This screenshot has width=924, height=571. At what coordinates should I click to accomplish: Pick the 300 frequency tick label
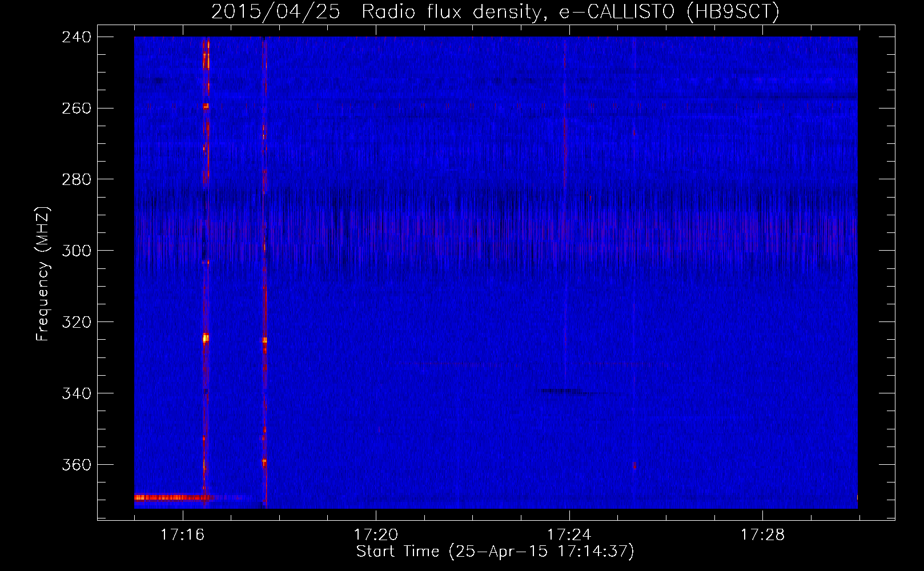point(77,251)
